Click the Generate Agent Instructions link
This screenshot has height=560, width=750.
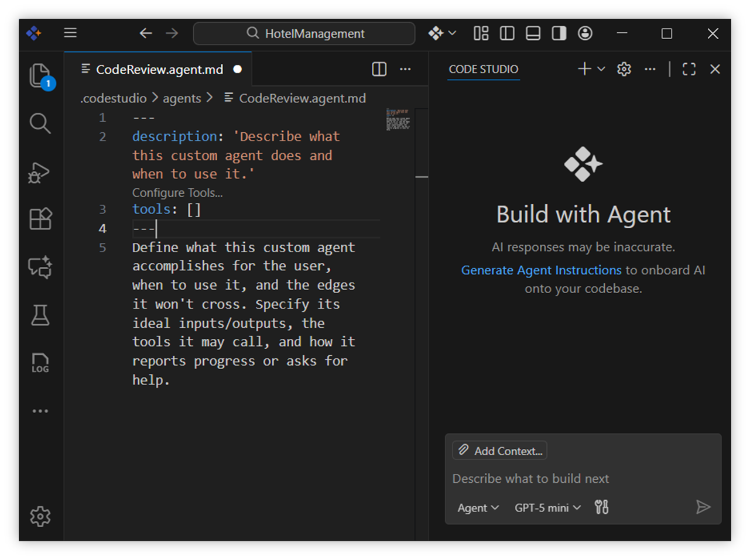click(x=540, y=270)
